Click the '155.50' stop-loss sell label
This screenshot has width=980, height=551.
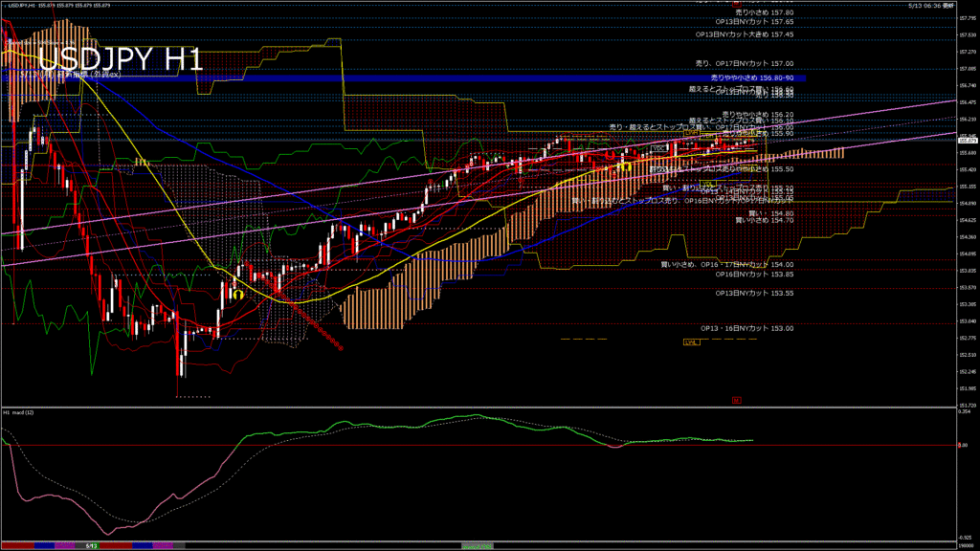click(x=722, y=169)
